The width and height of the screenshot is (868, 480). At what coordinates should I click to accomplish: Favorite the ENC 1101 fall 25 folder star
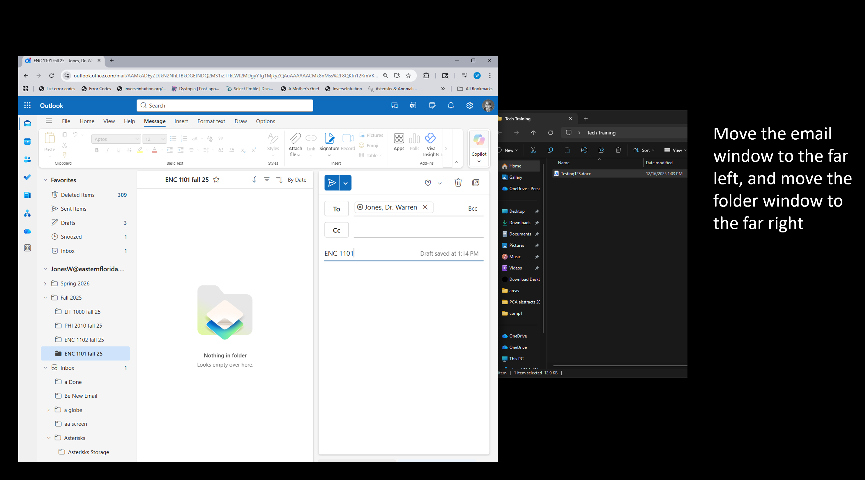(x=216, y=180)
